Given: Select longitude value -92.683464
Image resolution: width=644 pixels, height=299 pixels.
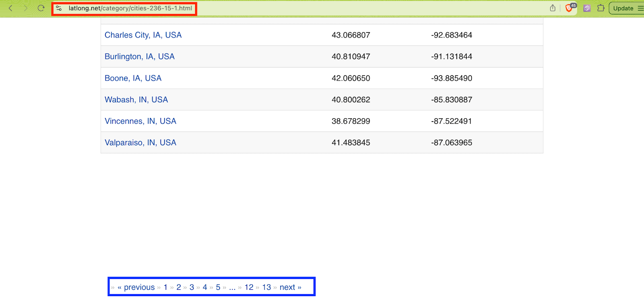Looking at the screenshot, I should pos(452,35).
